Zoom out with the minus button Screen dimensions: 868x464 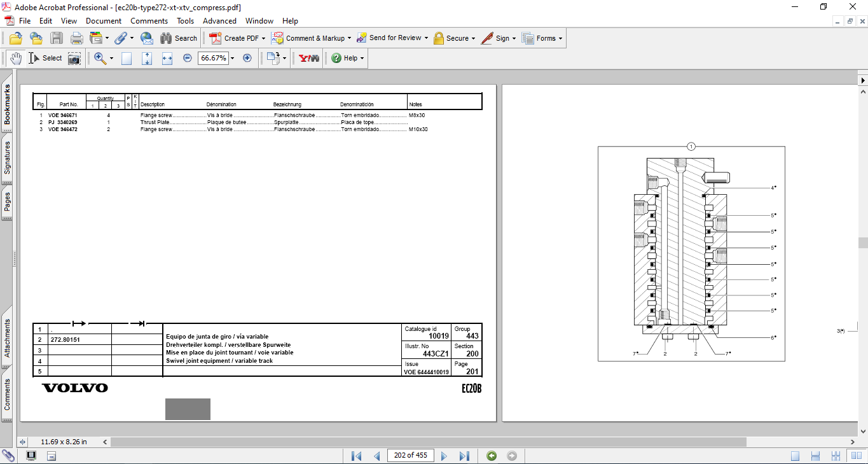coord(188,58)
